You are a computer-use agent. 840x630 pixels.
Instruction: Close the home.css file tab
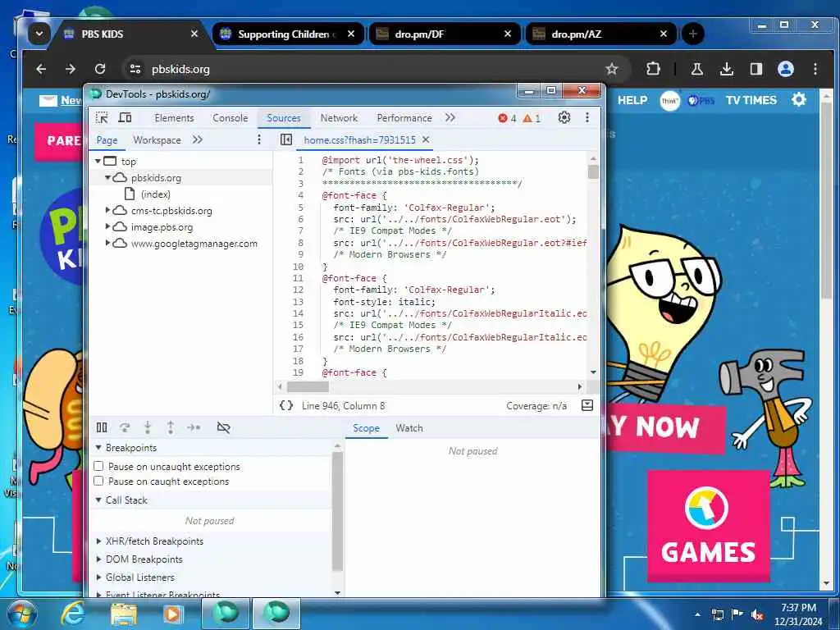(426, 139)
